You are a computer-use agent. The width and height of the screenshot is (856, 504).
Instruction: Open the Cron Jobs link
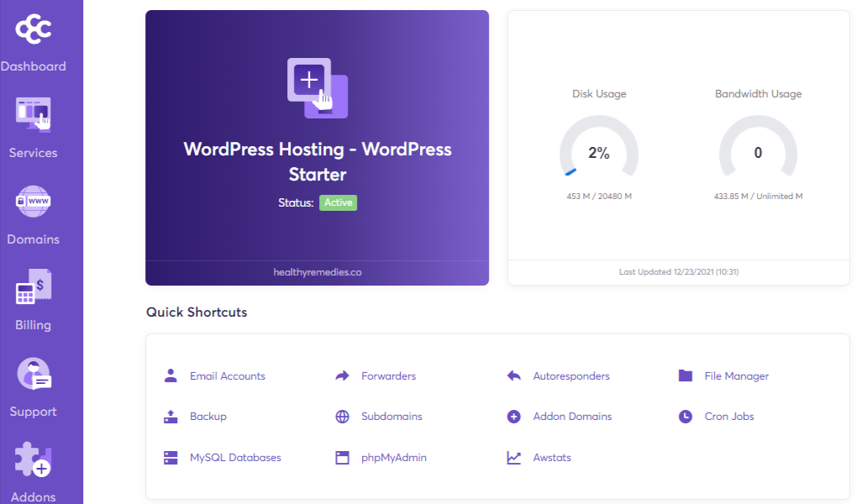pos(729,417)
